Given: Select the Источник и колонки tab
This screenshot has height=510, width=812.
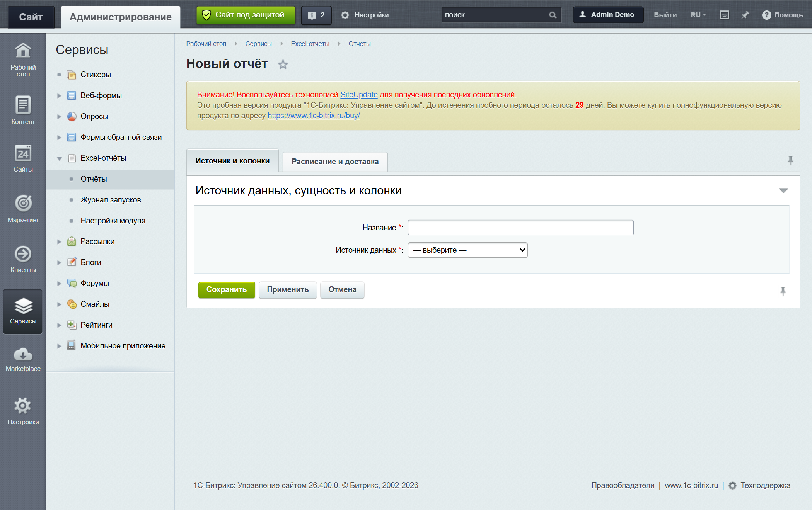Looking at the screenshot, I should click(x=232, y=161).
